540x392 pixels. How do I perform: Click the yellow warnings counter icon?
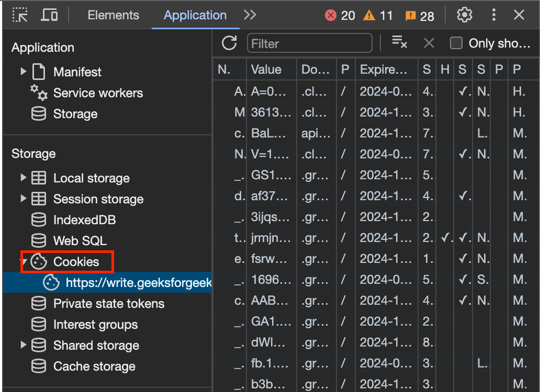[369, 16]
